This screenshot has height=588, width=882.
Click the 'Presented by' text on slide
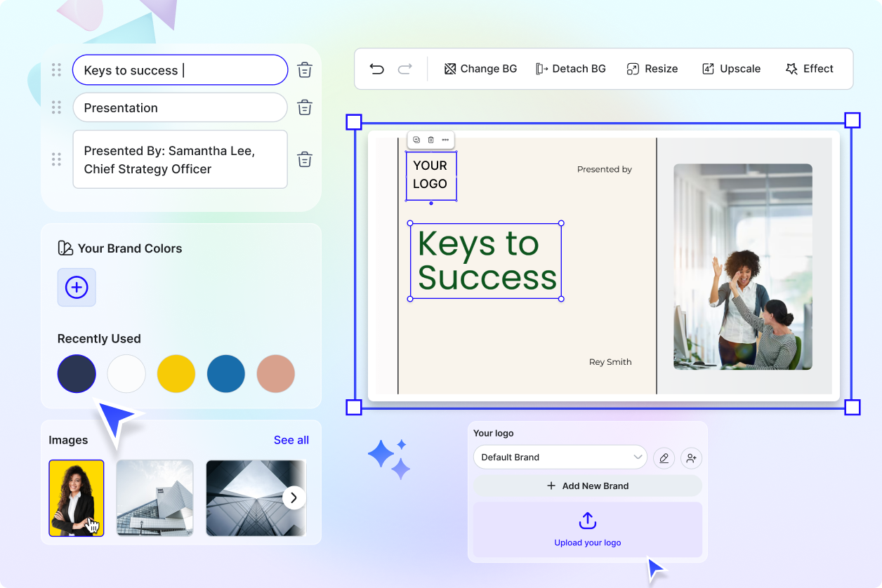point(605,169)
